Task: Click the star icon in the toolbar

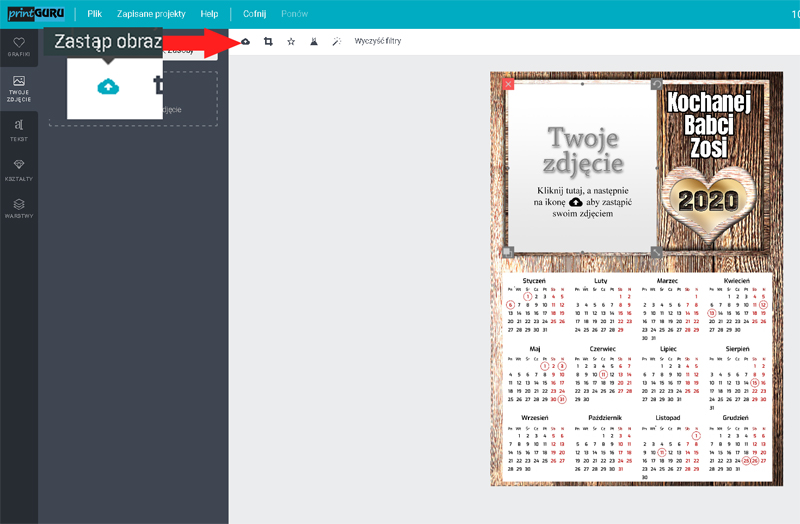Action: [291, 42]
